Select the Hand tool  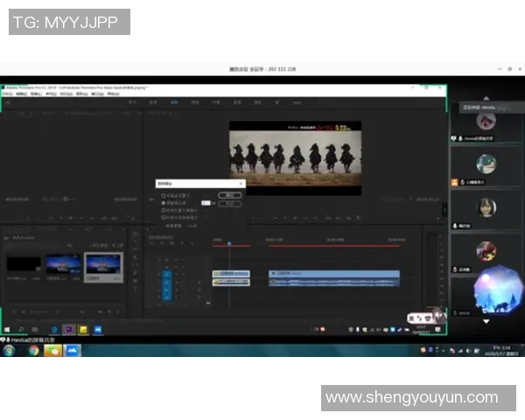click(135, 281)
